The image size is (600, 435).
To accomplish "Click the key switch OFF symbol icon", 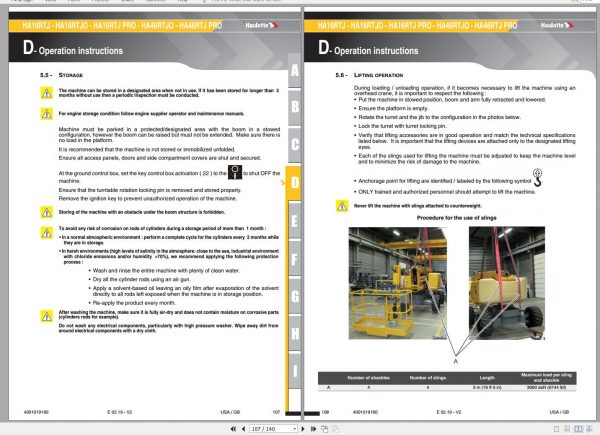I will click(x=235, y=173).
